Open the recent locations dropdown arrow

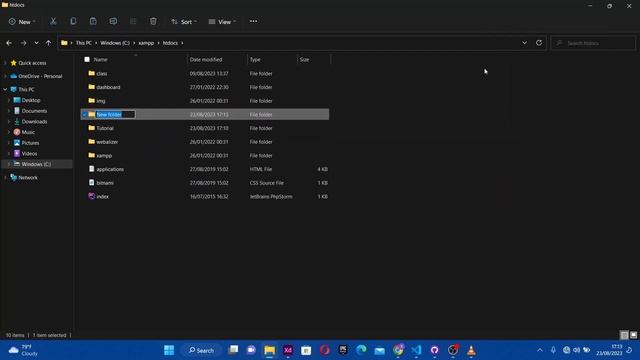click(36, 43)
